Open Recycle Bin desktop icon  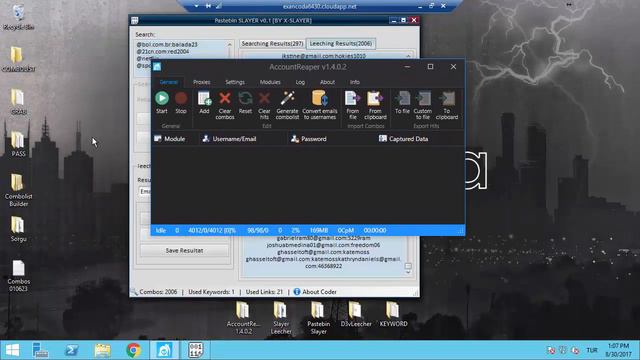(x=18, y=17)
